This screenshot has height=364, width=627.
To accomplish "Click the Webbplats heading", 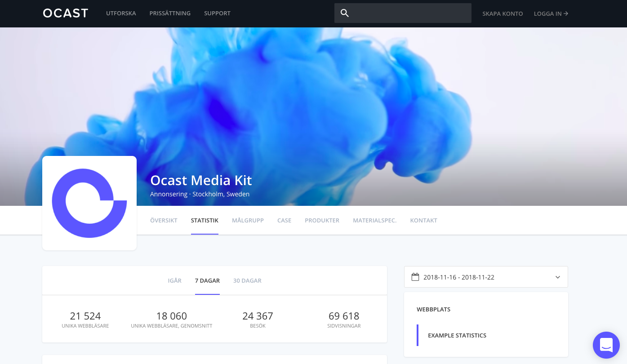I will coord(433,310).
